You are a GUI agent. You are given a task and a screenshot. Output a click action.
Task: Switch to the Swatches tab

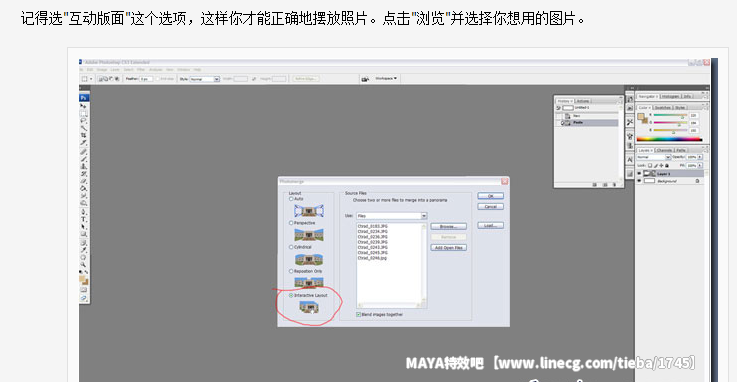663,108
